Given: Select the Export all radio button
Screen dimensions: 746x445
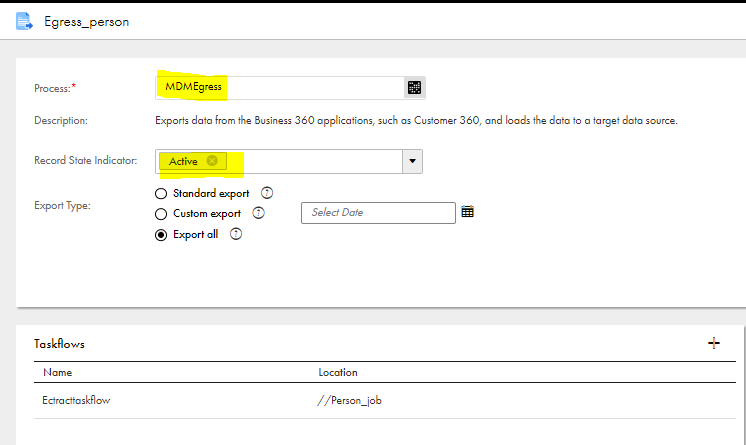Looking at the screenshot, I should [161, 235].
